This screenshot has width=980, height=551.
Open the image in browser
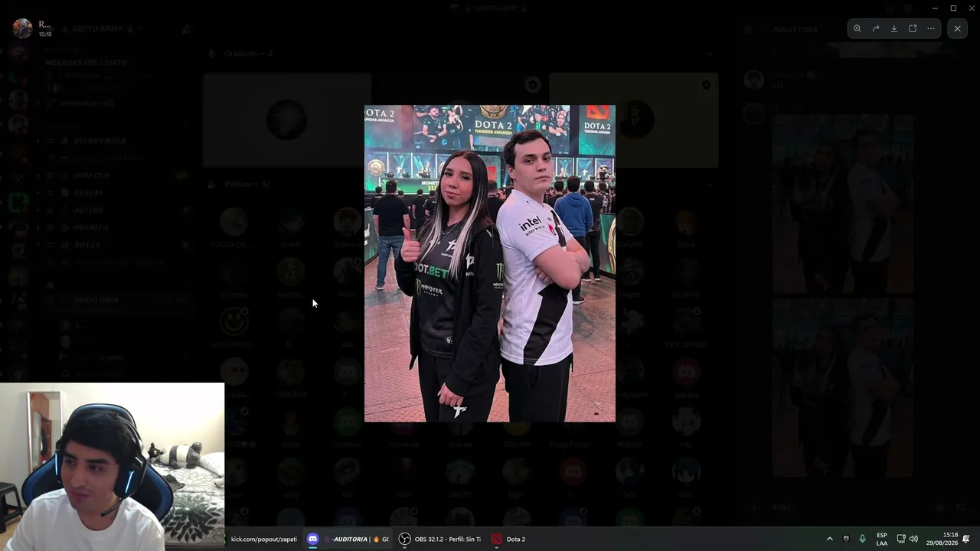pyautogui.click(x=913, y=28)
